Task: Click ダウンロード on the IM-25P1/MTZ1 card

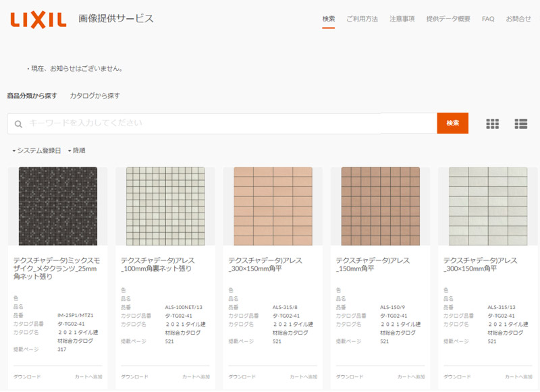Action: click(x=27, y=377)
